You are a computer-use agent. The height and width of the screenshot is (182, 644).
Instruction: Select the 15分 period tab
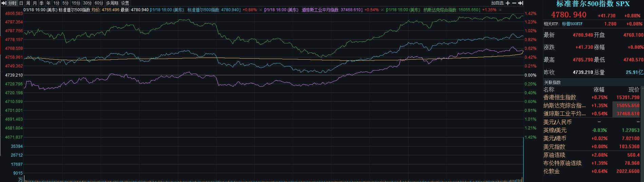point(76,3)
